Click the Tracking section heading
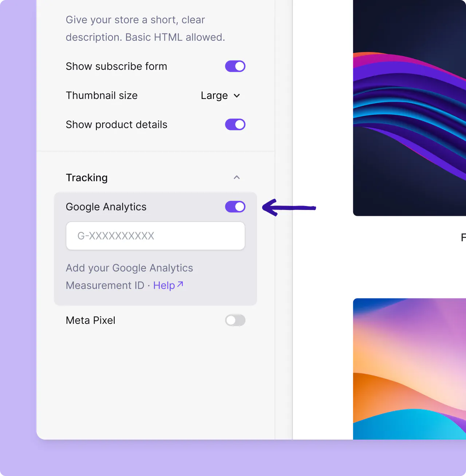Screen dimensions: 466x476 (x=87, y=178)
